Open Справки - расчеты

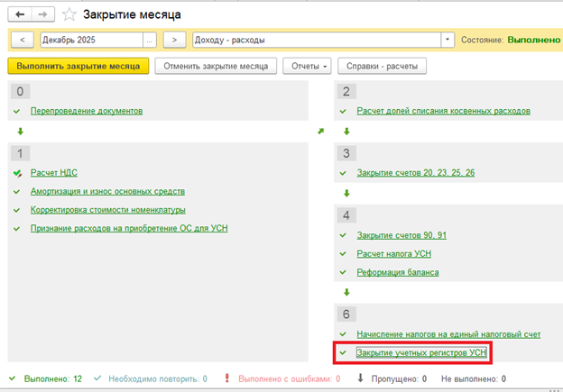pyautogui.click(x=382, y=66)
